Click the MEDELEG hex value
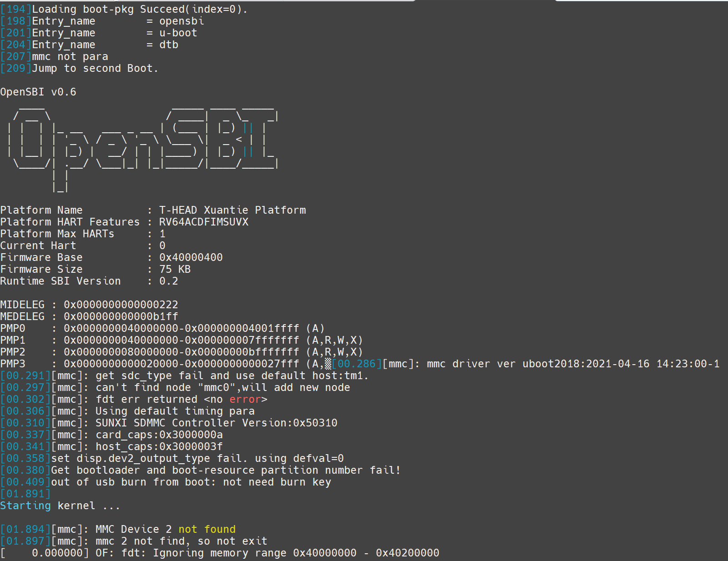The width and height of the screenshot is (728, 561). coord(121,317)
